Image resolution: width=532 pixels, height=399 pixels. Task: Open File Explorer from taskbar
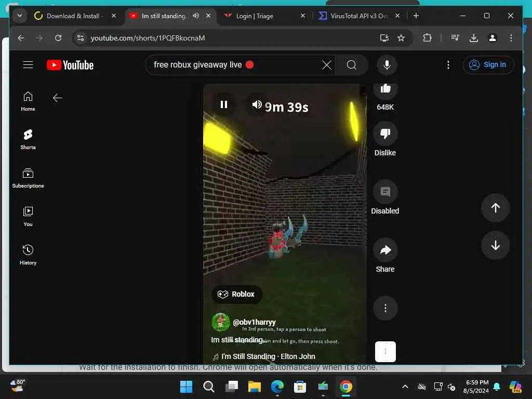click(255, 387)
